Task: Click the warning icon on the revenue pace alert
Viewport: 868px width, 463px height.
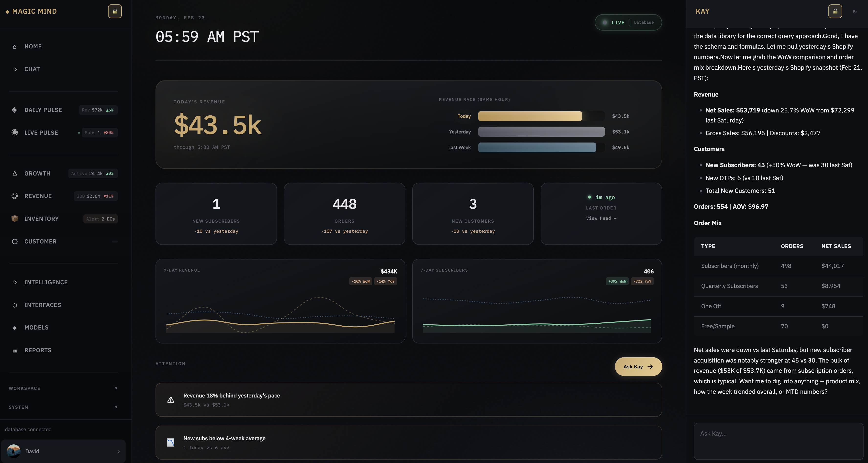Action: click(170, 400)
